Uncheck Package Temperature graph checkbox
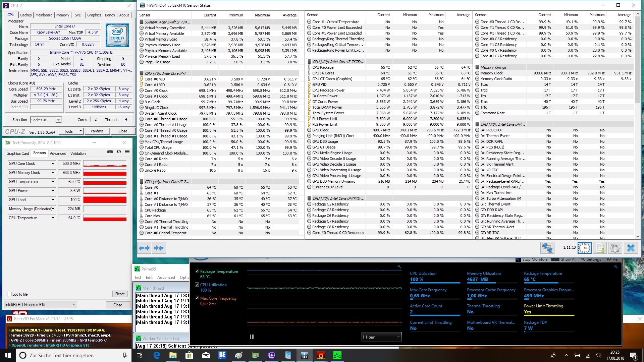The width and height of the screenshot is (644, 362). [x=197, y=271]
